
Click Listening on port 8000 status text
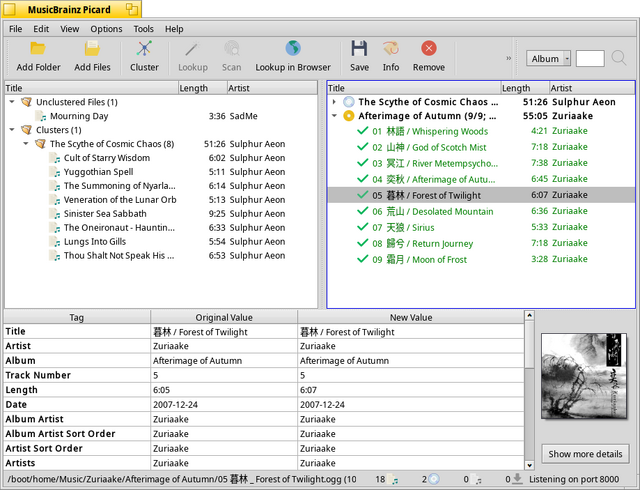click(x=574, y=479)
